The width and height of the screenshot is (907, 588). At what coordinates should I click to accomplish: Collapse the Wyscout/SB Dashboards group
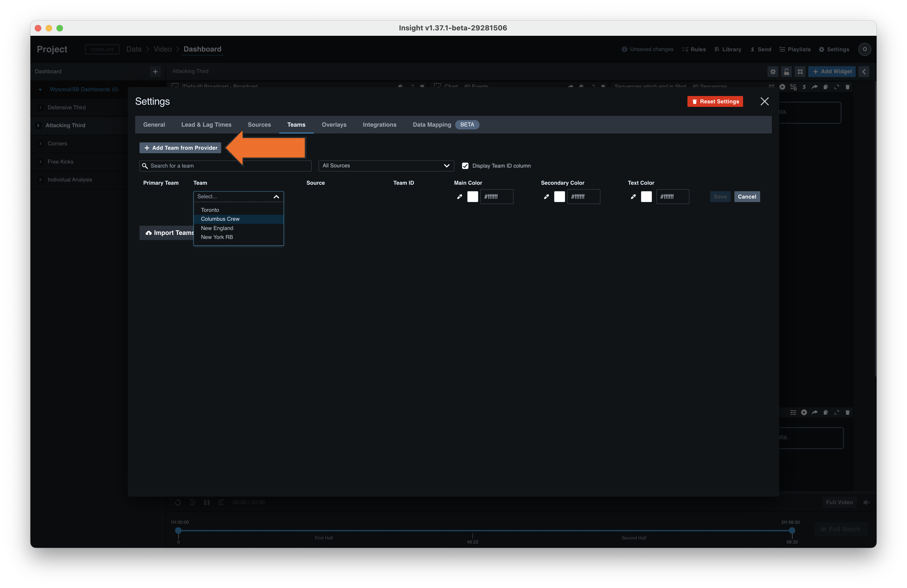(40, 90)
